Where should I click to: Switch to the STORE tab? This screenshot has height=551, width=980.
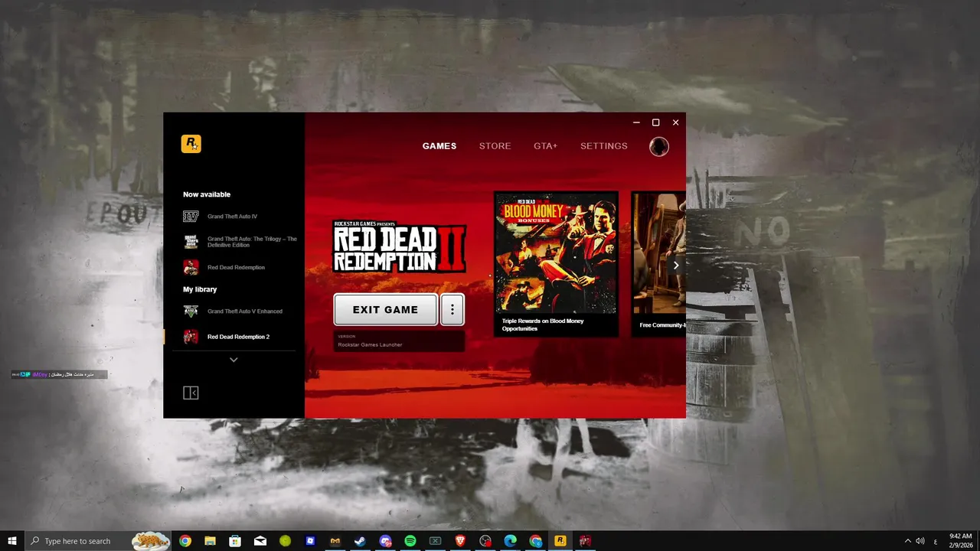[495, 146]
